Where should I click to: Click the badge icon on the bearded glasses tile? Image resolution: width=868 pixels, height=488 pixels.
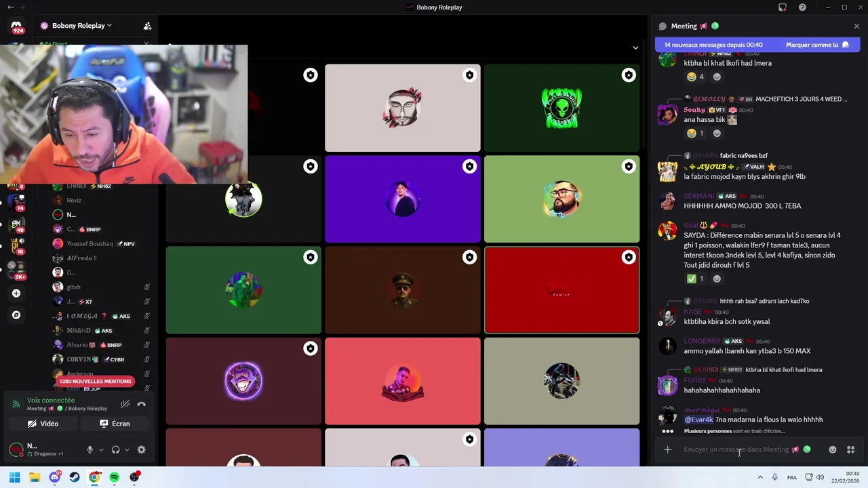pos(629,166)
